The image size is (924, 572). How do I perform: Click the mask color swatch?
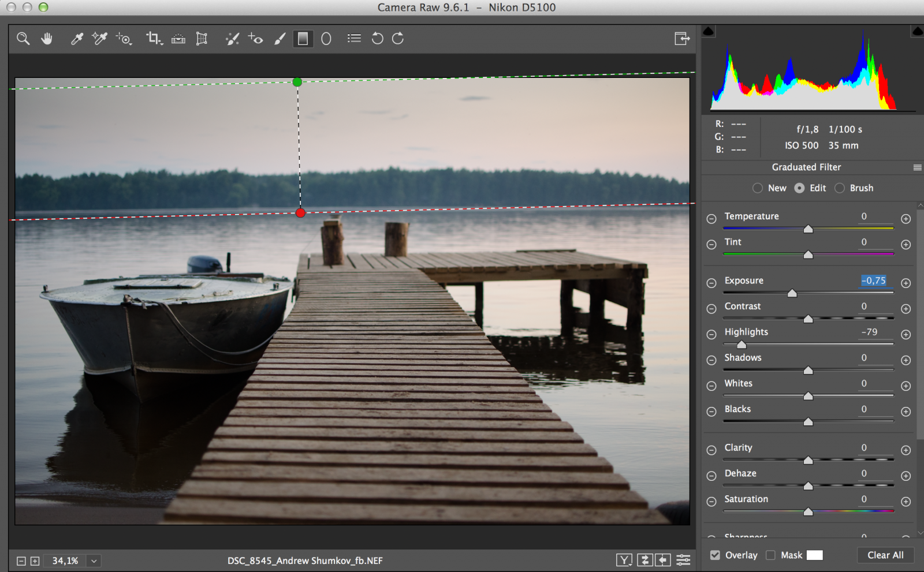[814, 555]
